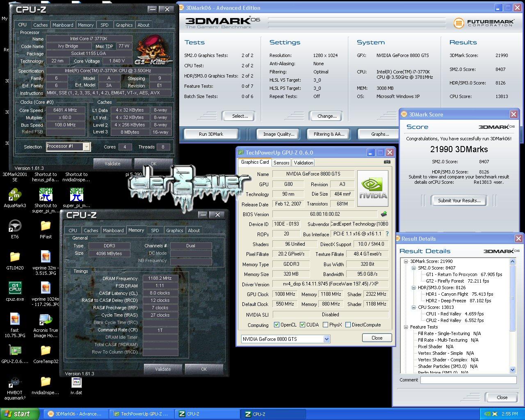Click the GPU-Z title bar icon
525x420 pixels.
(x=242, y=153)
